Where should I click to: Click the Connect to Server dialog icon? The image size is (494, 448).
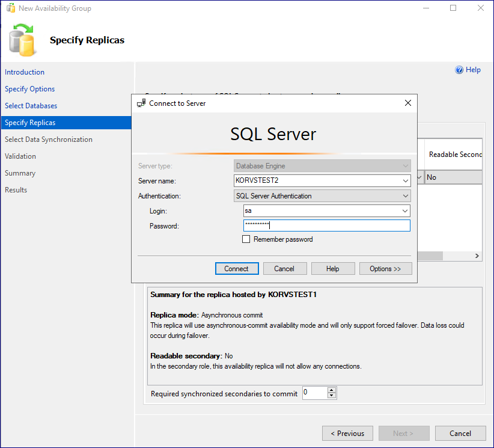tap(141, 103)
